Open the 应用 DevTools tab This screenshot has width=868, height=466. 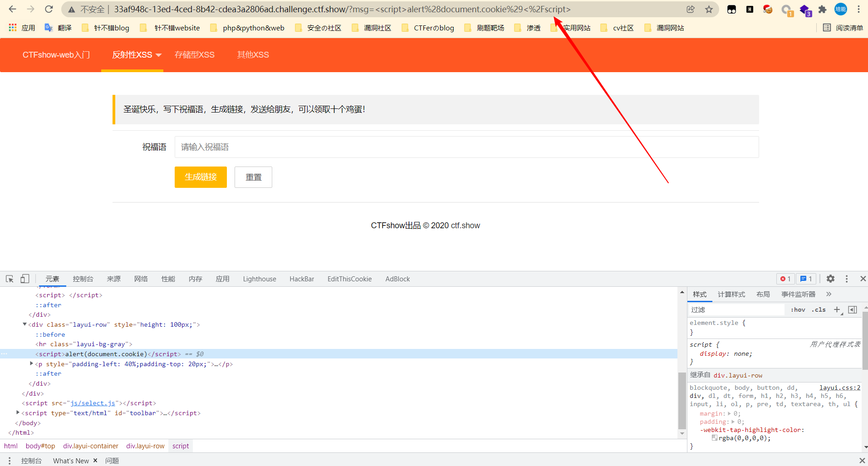[x=223, y=279]
